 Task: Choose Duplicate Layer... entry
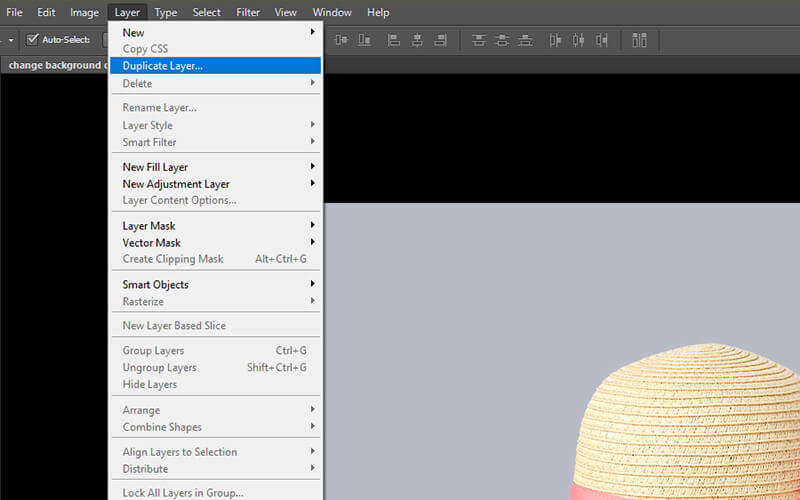pos(215,65)
